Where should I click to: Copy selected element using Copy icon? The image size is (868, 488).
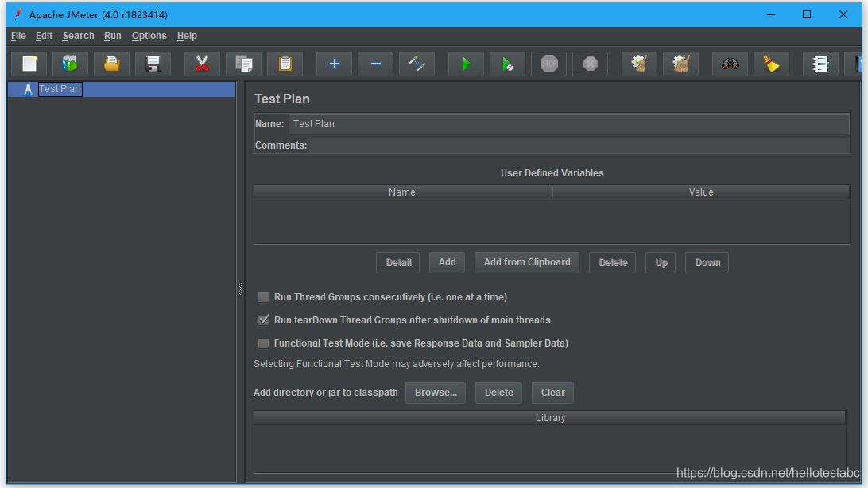(x=244, y=64)
